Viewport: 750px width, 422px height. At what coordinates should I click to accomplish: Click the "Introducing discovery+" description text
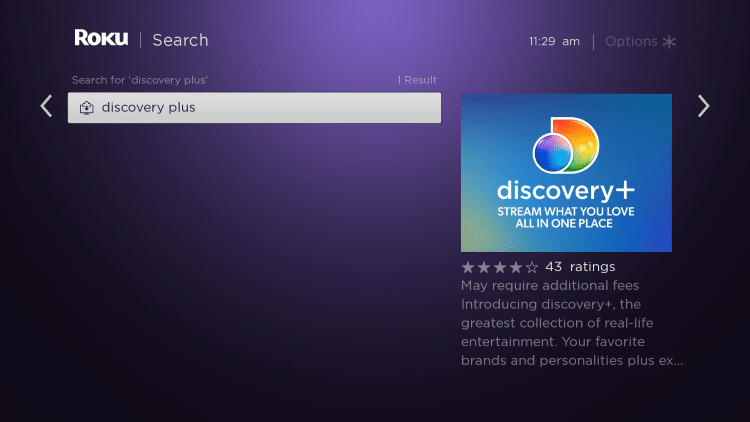(572, 332)
